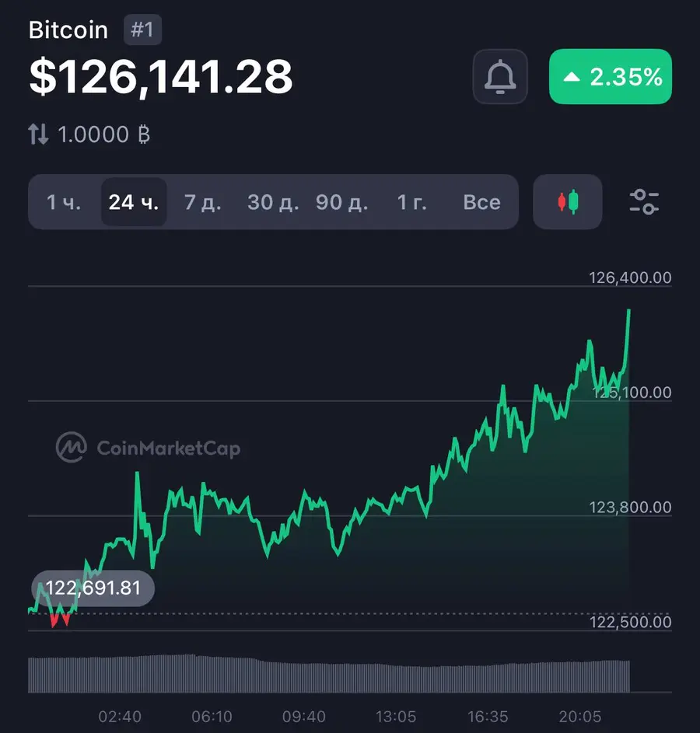Switch chart to 30 д. range
This screenshot has height=733, width=700.
click(x=273, y=202)
